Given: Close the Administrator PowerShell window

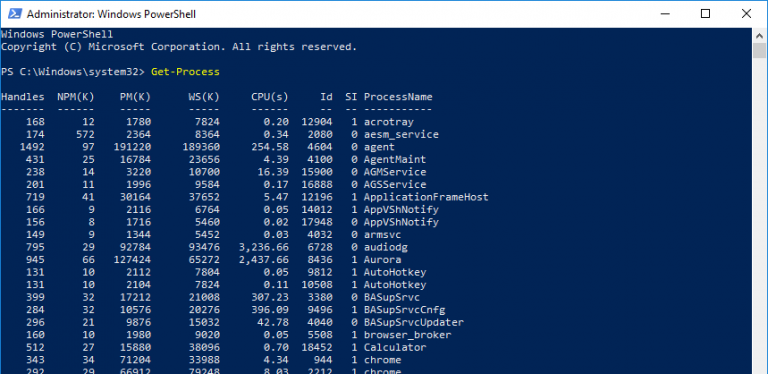Looking at the screenshot, I should tap(746, 14).
